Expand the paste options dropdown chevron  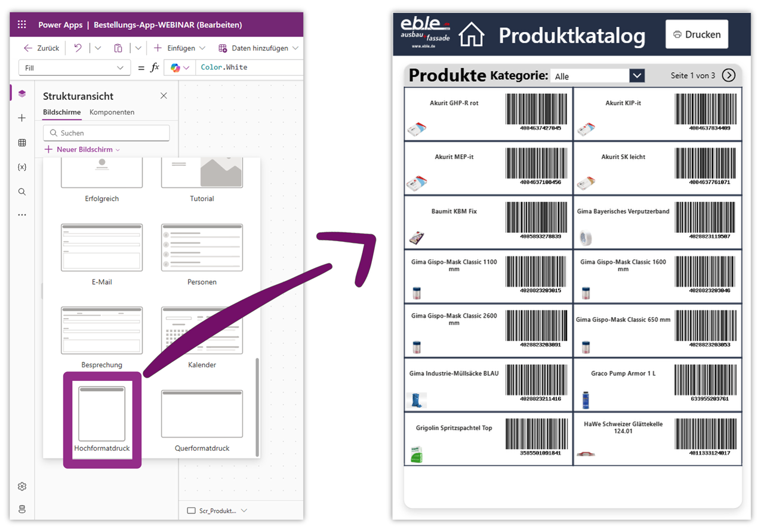tap(138, 48)
